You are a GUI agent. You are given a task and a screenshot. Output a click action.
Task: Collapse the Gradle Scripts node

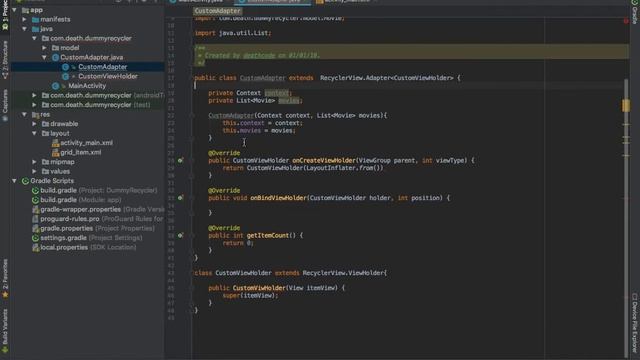(15, 181)
